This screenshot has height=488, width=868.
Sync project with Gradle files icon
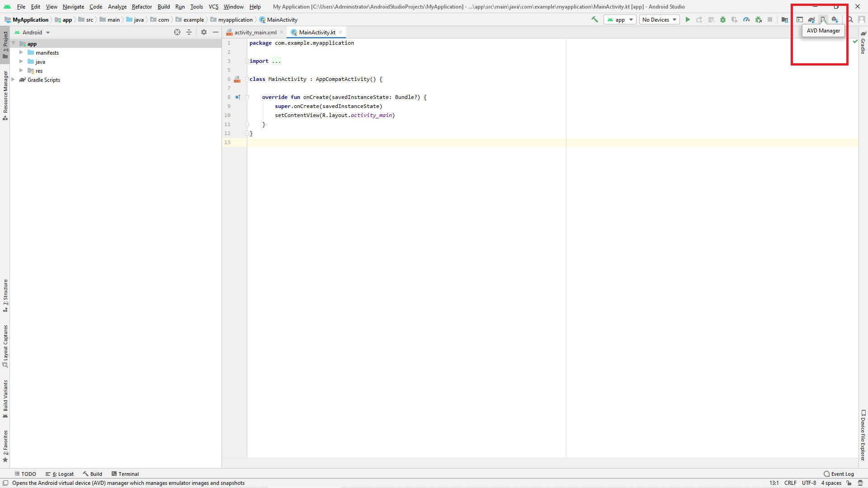[811, 19]
